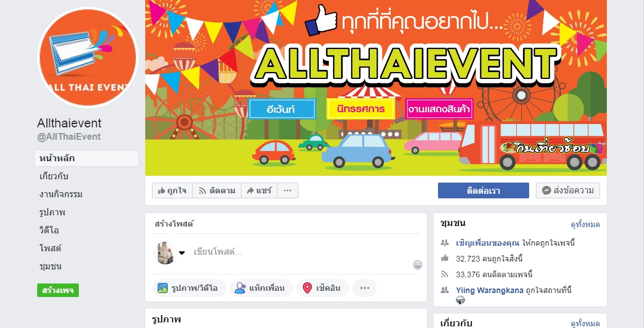Open Yiing Warangkana profile link
The height and width of the screenshot is (328, 644).
pos(490,290)
